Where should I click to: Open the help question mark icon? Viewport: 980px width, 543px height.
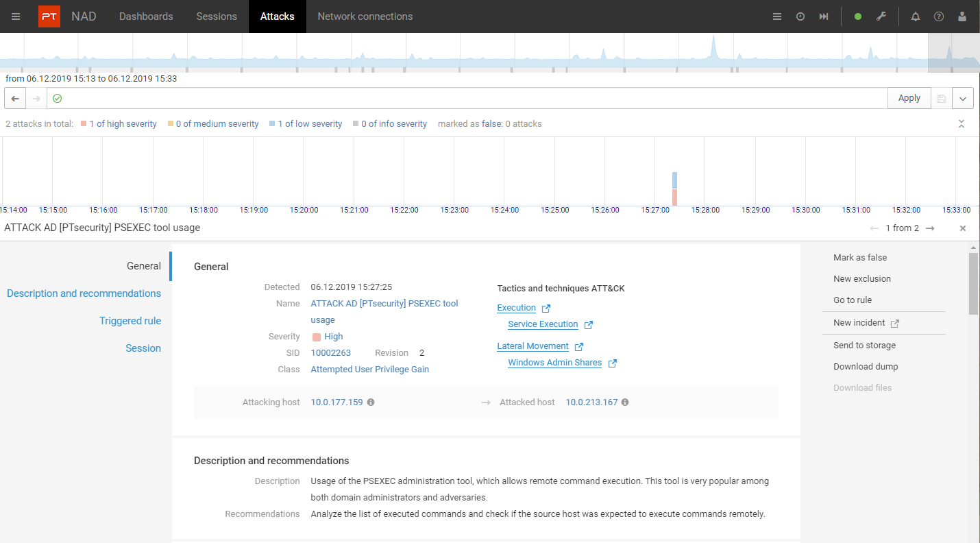(939, 16)
